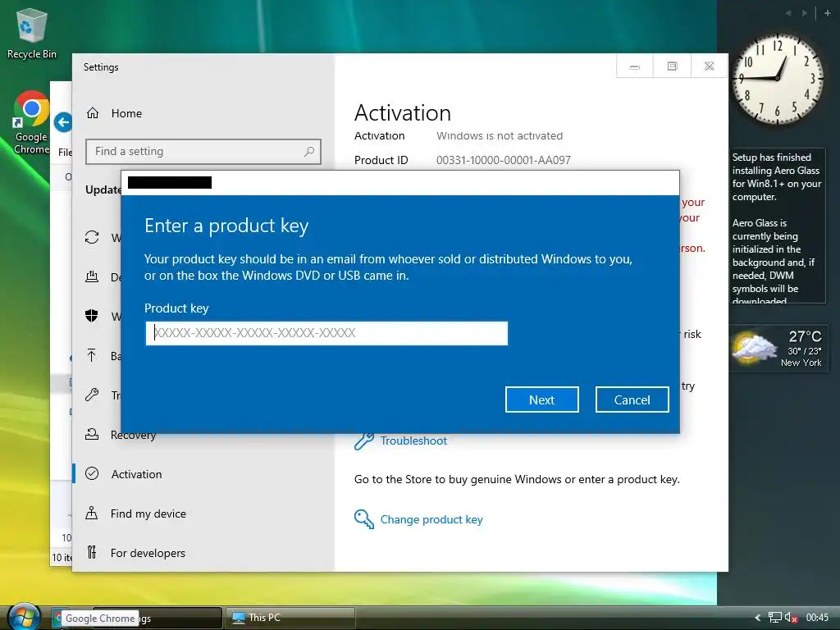Open the Troubleshoot link

(x=413, y=441)
